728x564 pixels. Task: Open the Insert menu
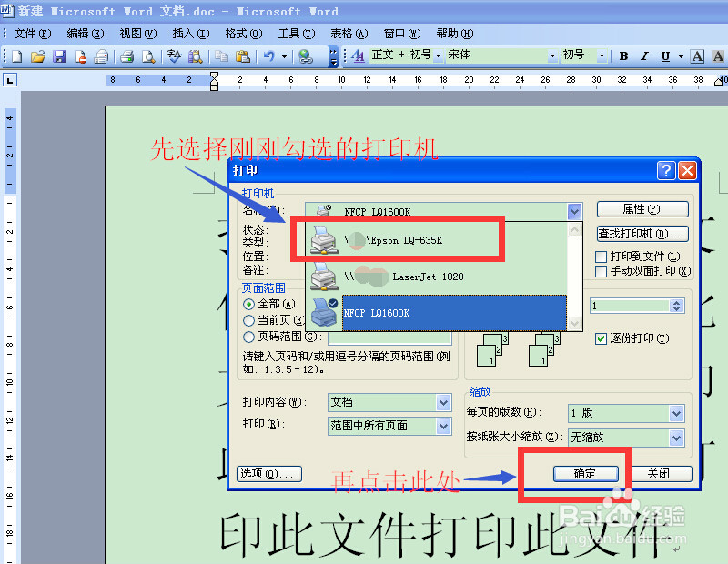(x=191, y=34)
